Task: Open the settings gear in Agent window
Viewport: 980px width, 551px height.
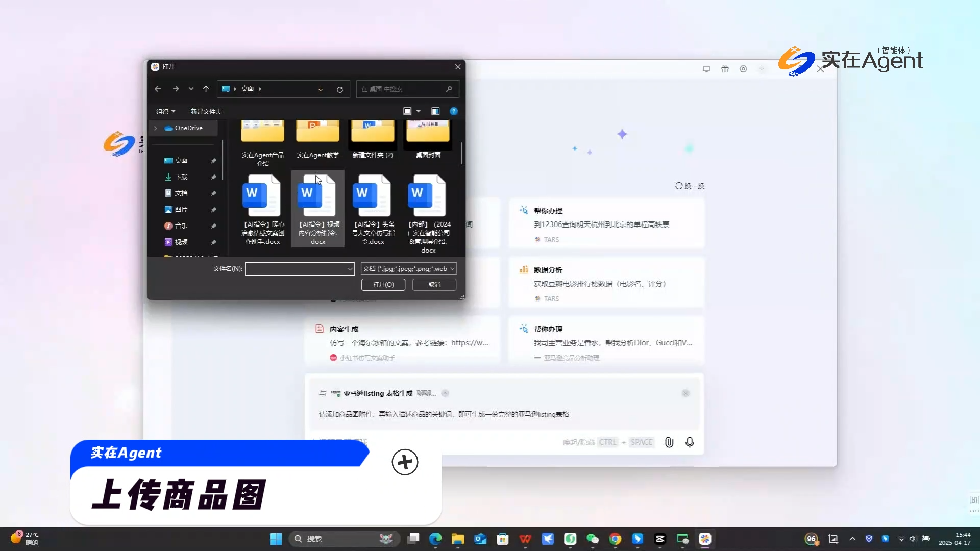Action: pyautogui.click(x=743, y=69)
